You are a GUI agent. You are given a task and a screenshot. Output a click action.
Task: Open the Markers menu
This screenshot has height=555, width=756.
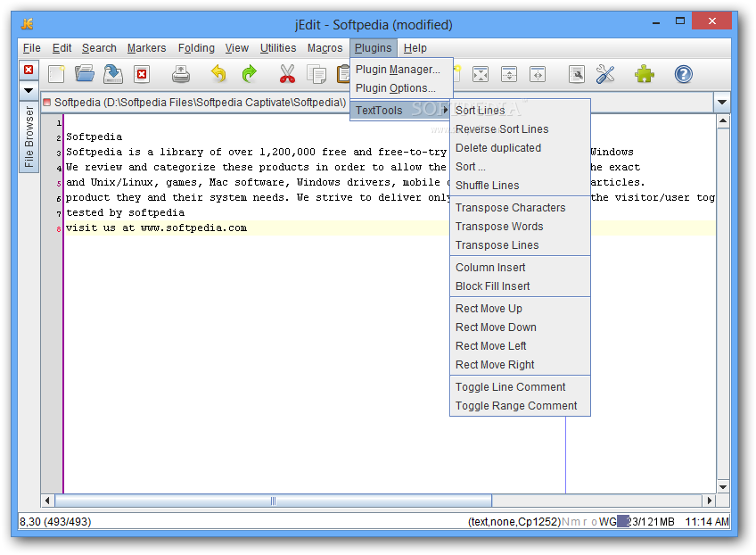pyautogui.click(x=146, y=48)
